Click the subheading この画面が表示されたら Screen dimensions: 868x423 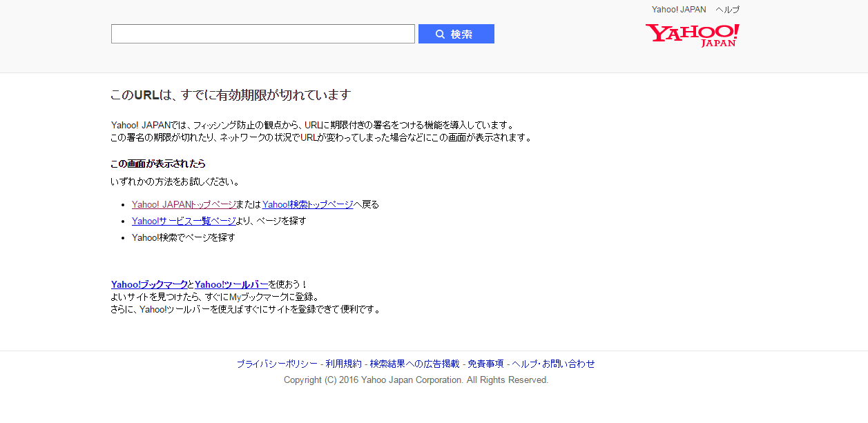[158, 164]
